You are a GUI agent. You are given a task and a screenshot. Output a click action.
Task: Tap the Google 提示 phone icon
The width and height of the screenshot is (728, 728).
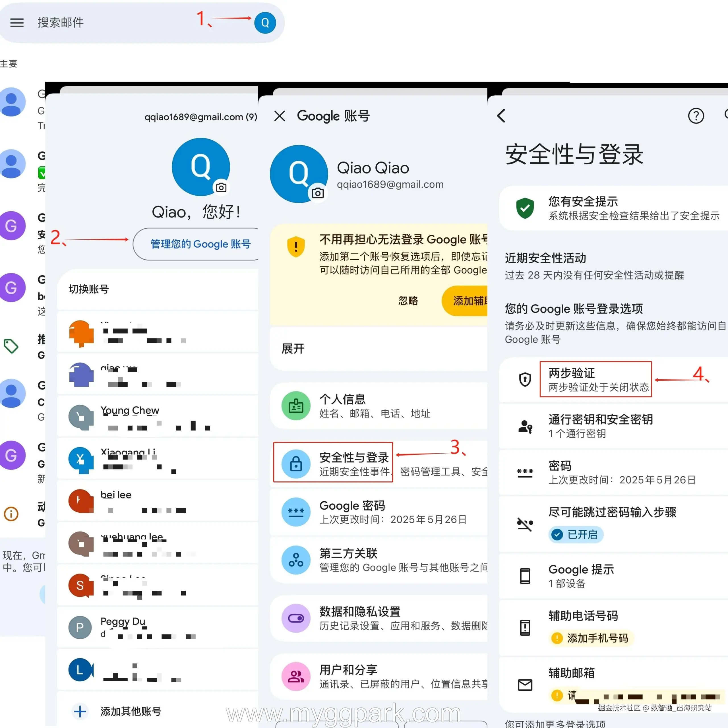(x=525, y=576)
